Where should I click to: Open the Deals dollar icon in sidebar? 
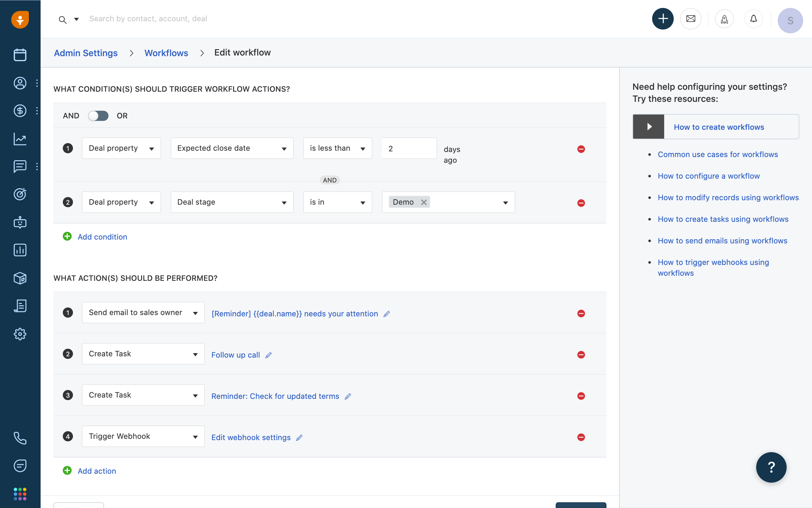point(20,110)
